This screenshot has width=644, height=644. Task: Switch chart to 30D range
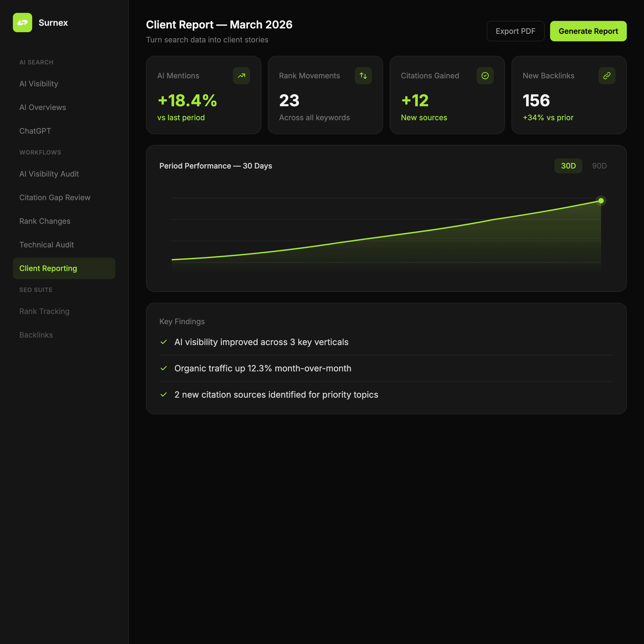tap(568, 166)
